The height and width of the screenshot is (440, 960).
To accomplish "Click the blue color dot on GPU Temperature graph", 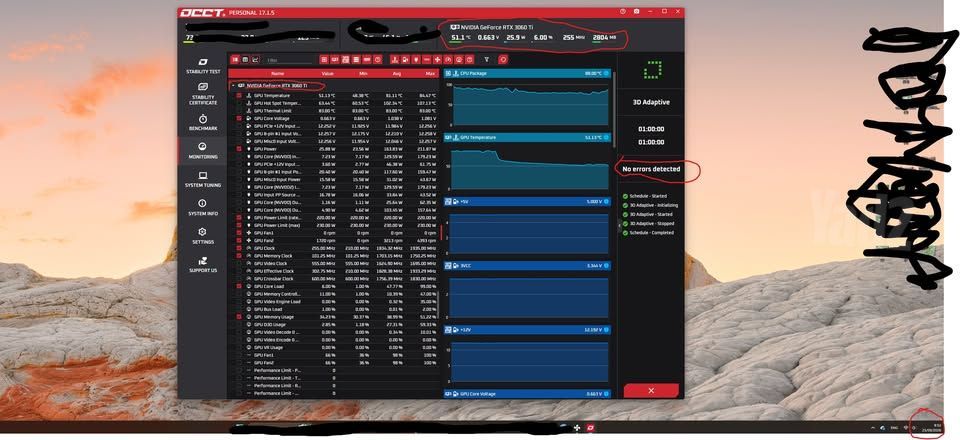I will [x=606, y=137].
